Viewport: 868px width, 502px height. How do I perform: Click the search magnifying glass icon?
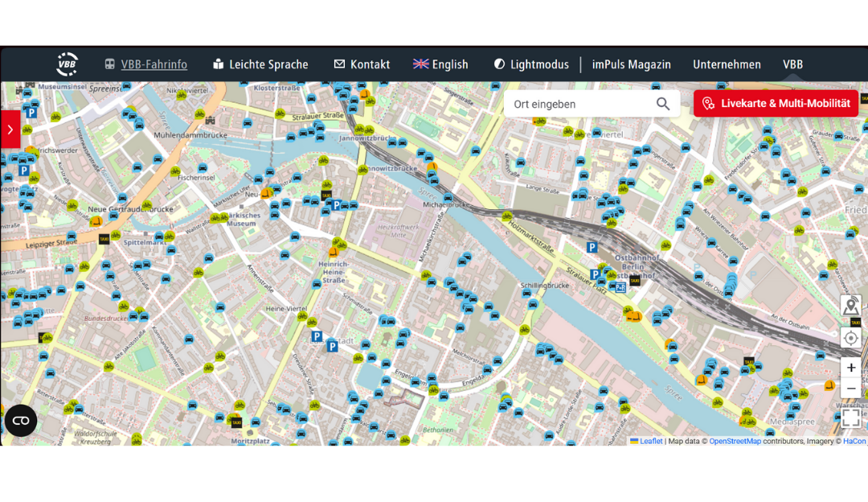pos(662,103)
